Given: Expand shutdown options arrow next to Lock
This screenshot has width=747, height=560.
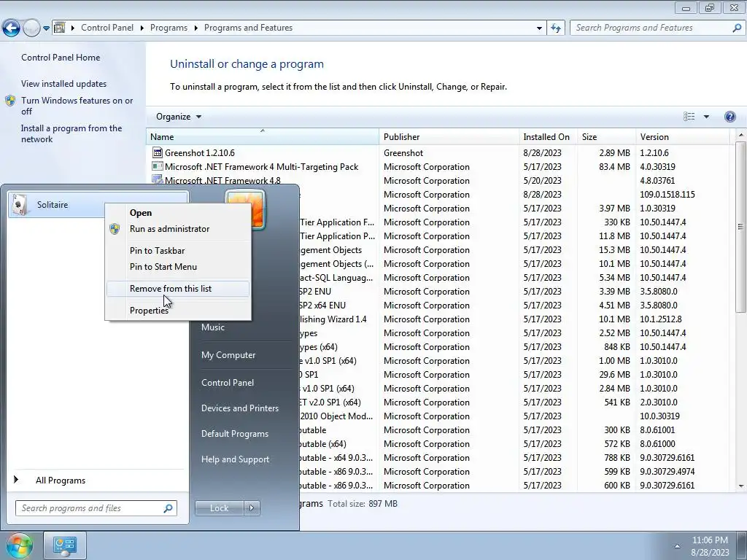Looking at the screenshot, I should coord(252,508).
